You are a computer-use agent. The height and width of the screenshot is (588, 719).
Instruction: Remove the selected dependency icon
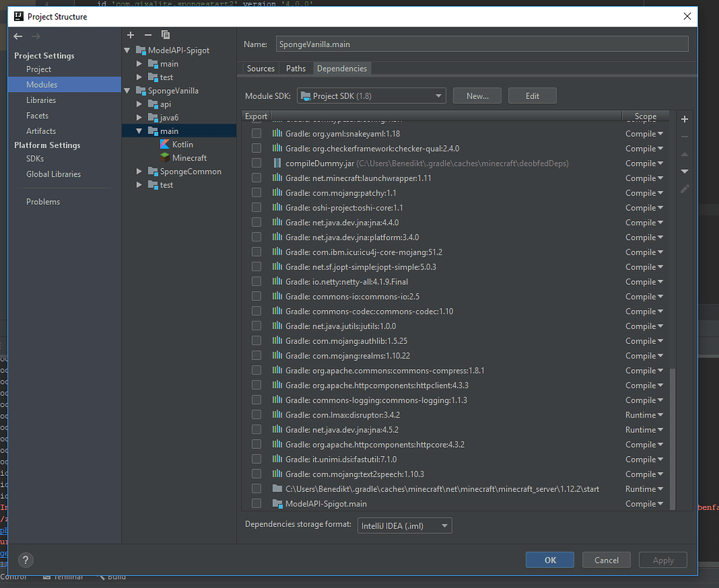(685, 137)
